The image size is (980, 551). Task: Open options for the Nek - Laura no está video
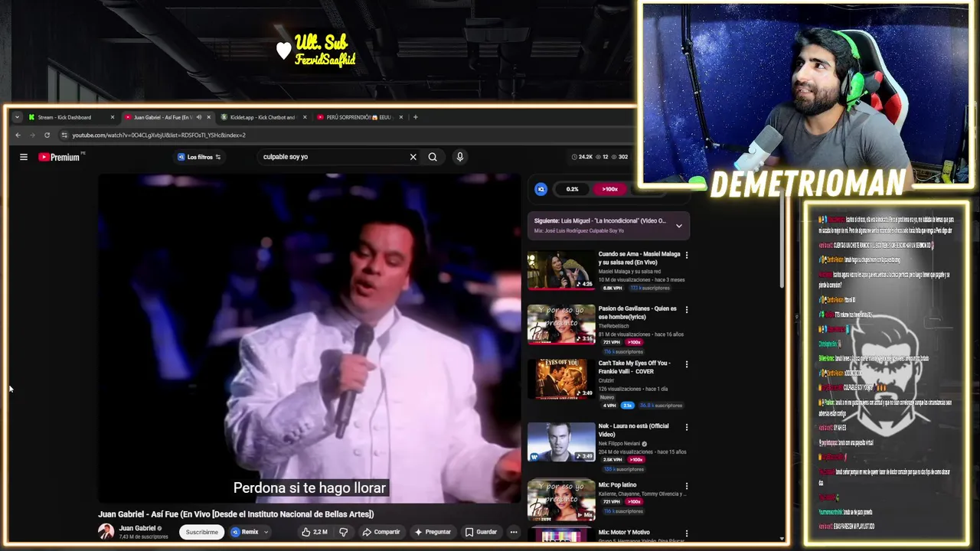[686, 427]
